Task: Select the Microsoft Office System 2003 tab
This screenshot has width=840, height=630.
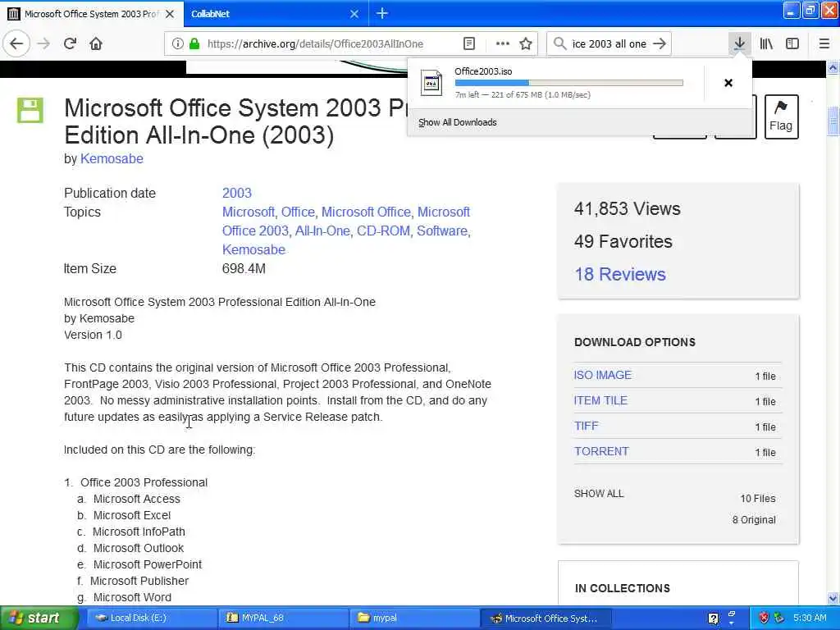Action: [x=92, y=14]
